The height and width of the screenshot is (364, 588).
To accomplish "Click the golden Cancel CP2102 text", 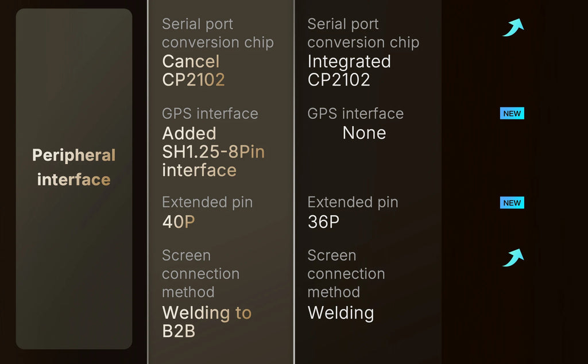I will (194, 71).
